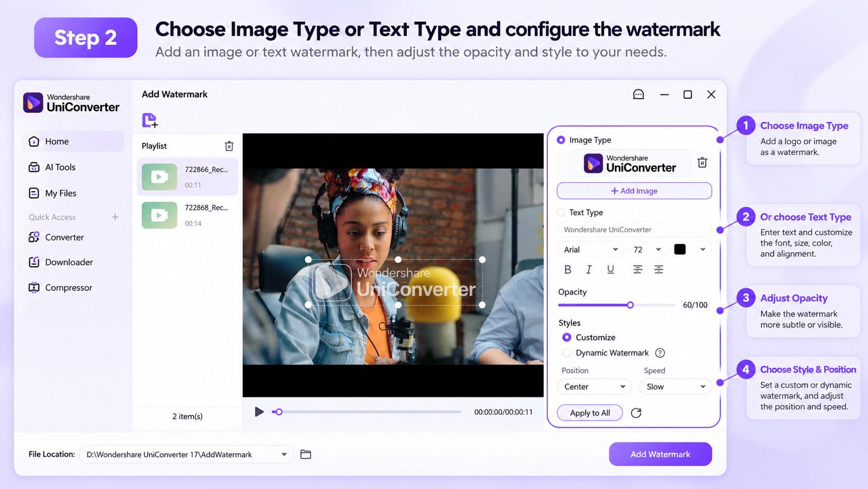Click the watermark text input field
868x489 pixels.
point(634,230)
